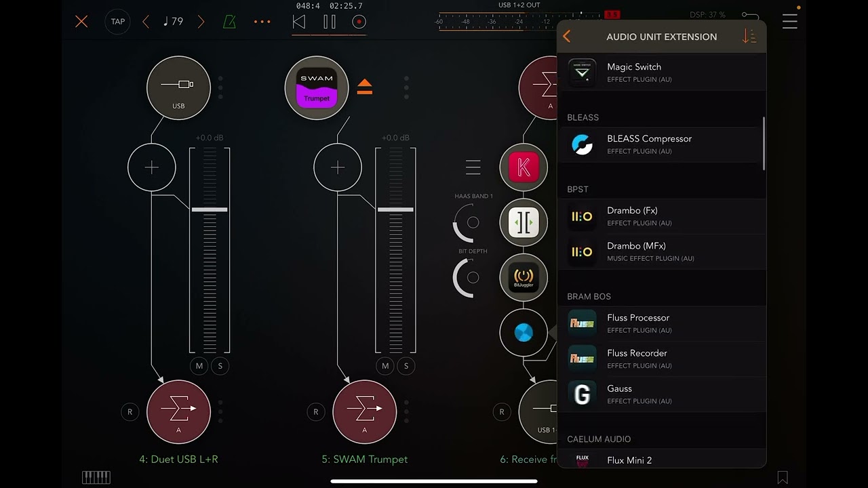Toggle record arm R on channel 5
The height and width of the screenshot is (488, 868).
pos(315,411)
